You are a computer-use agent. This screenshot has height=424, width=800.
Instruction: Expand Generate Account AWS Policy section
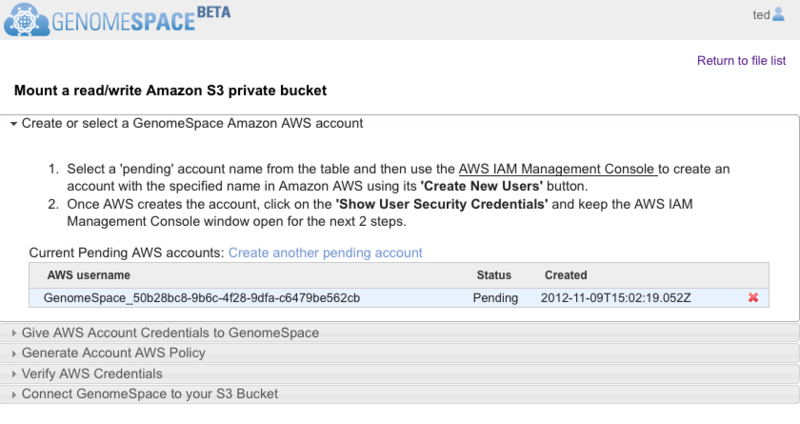[400, 353]
